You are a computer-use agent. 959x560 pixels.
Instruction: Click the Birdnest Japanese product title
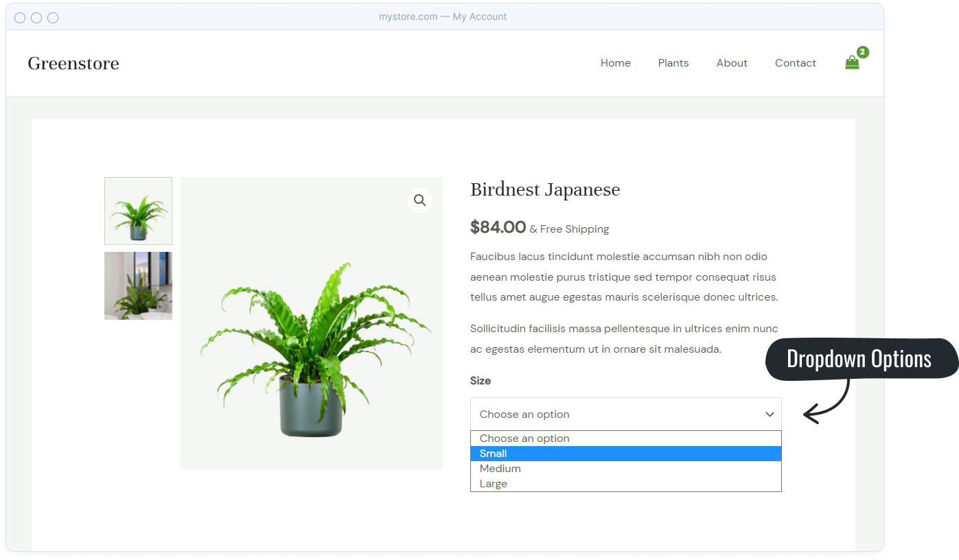[x=545, y=190]
